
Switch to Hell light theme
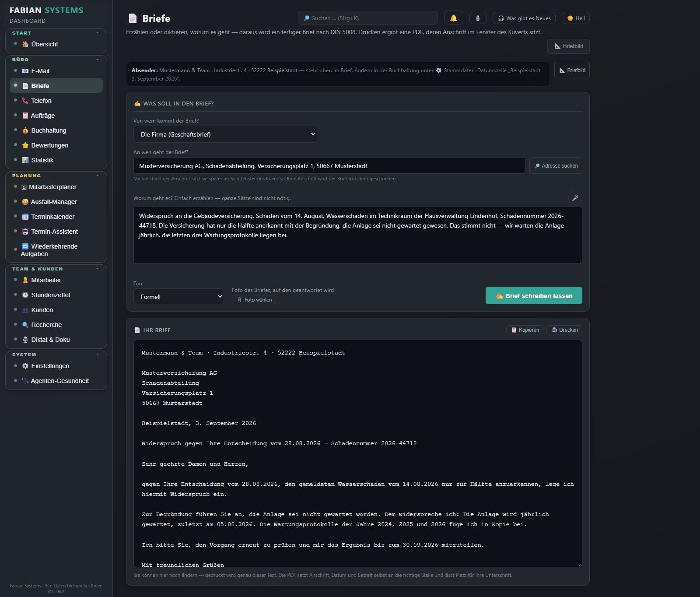tap(575, 18)
